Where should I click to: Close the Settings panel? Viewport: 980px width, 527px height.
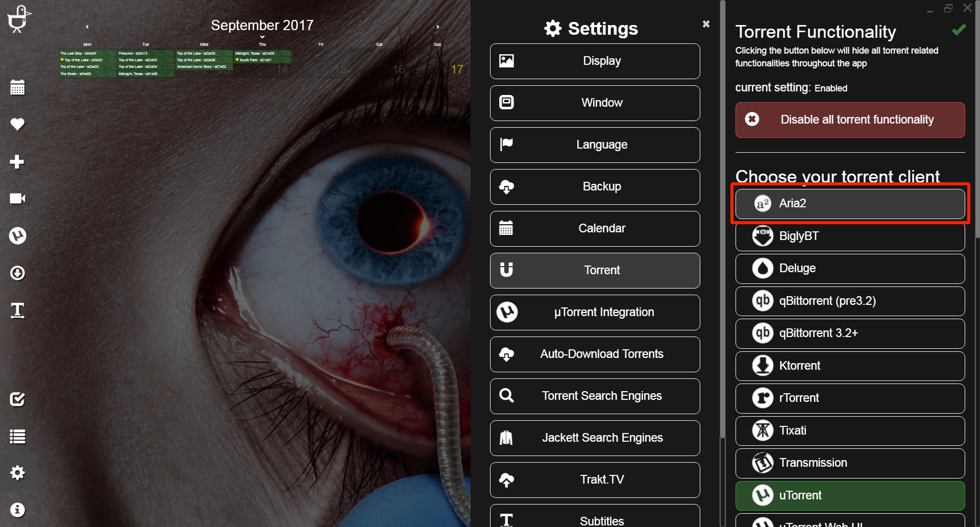[706, 24]
